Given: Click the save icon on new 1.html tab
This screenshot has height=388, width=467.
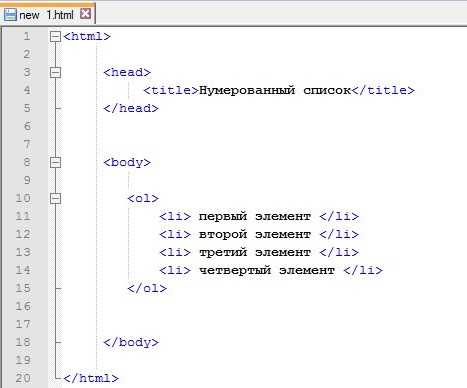Looking at the screenshot, I should pyautogui.click(x=10, y=14).
